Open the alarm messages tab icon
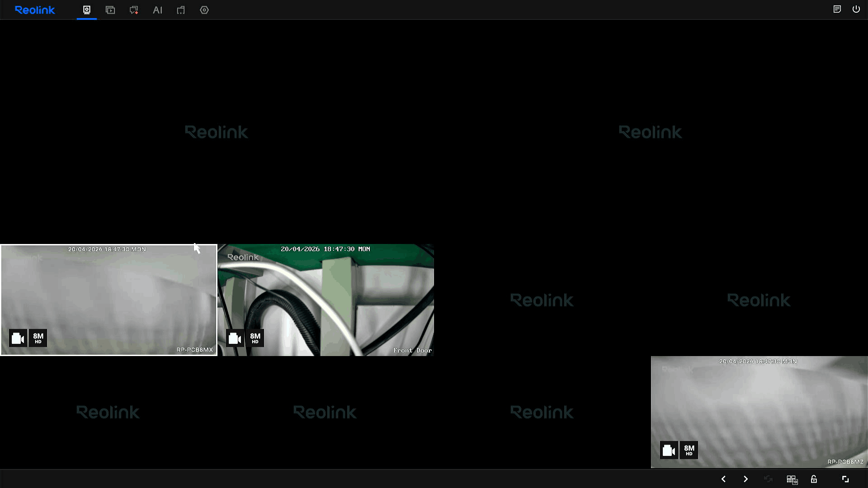This screenshot has width=868, height=488. 134,10
